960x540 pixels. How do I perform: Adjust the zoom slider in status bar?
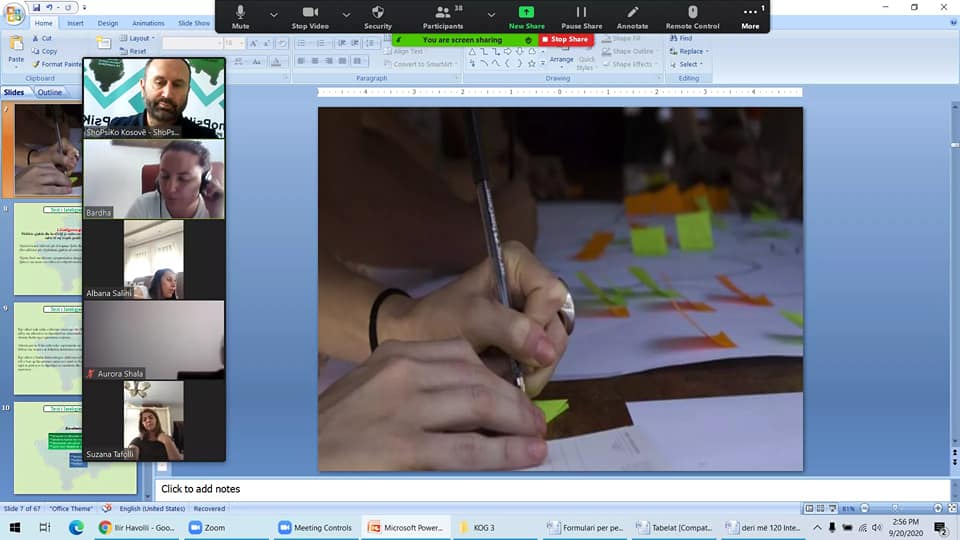[x=895, y=508]
